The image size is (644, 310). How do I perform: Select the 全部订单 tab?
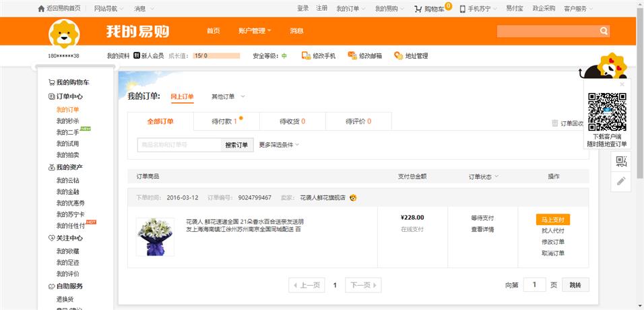tap(160, 121)
